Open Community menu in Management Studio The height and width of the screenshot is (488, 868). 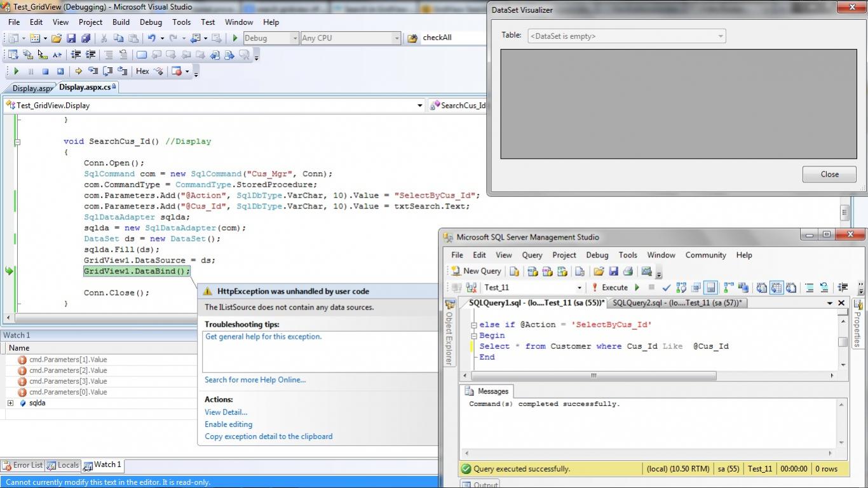[705, 255]
